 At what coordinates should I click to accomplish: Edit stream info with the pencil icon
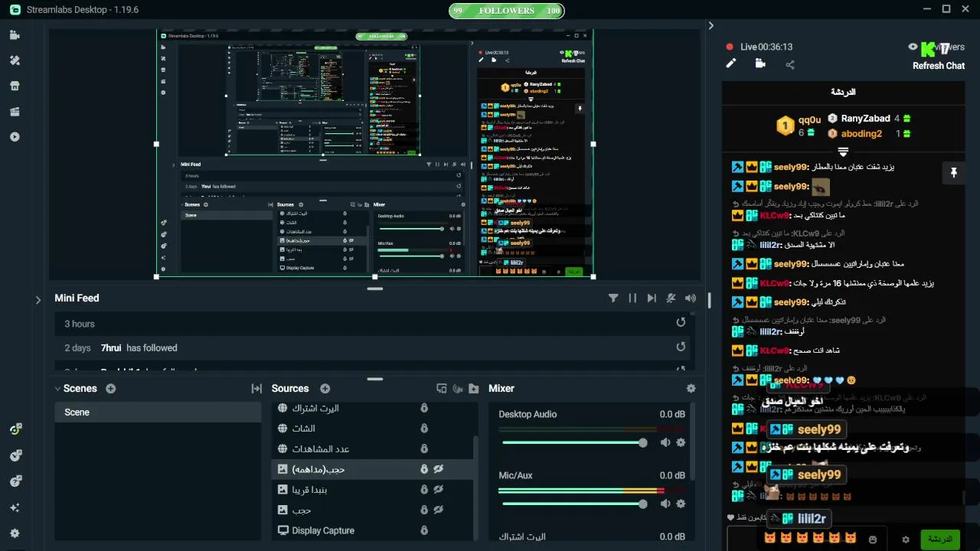[730, 64]
